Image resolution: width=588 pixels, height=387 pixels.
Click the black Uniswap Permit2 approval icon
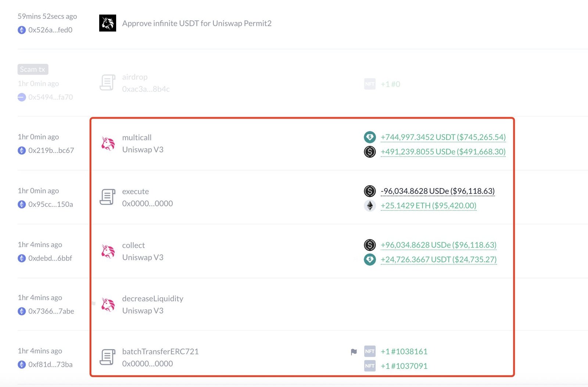[x=108, y=23]
